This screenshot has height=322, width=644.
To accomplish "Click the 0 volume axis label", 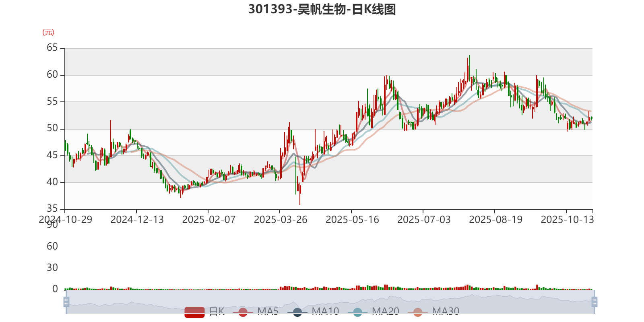I will pos(55,289).
